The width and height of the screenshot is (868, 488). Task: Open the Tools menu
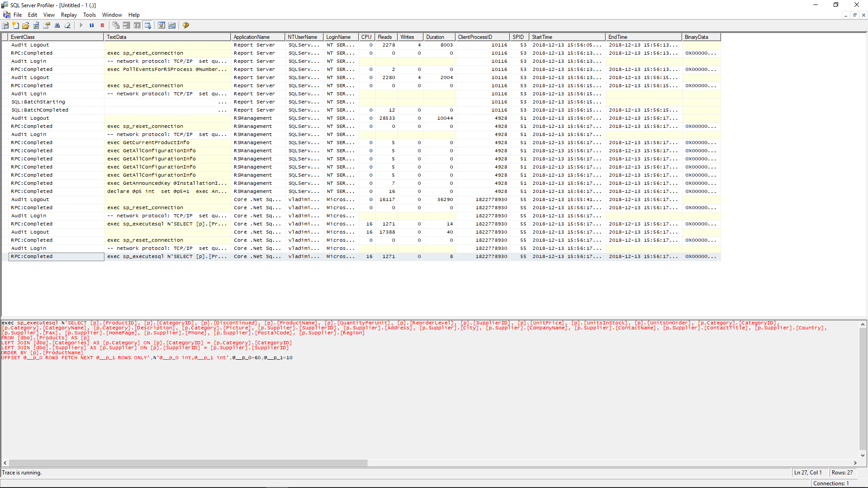[90, 15]
